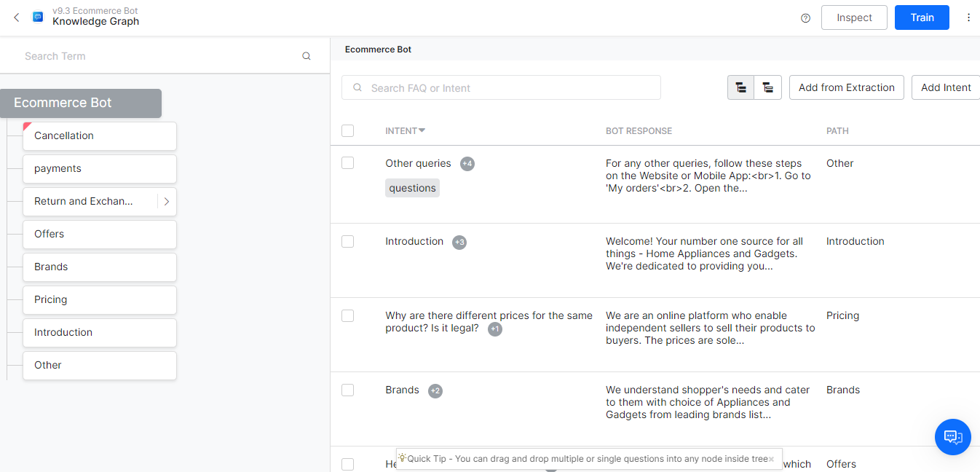Expand the Return and Exchange node

pyautogui.click(x=167, y=202)
